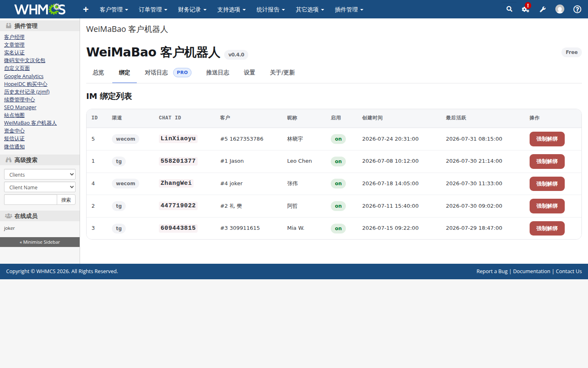Open the plus quick-add menu

86,9
